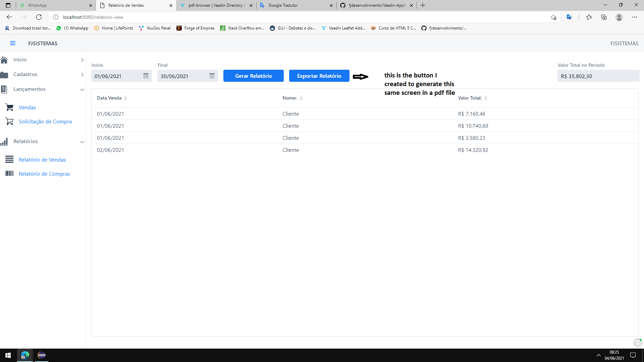Viewport: 644px width, 362px height.
Task: Open calendar picker for Início date
Action: pyautogui.click(x=146, y=76)
